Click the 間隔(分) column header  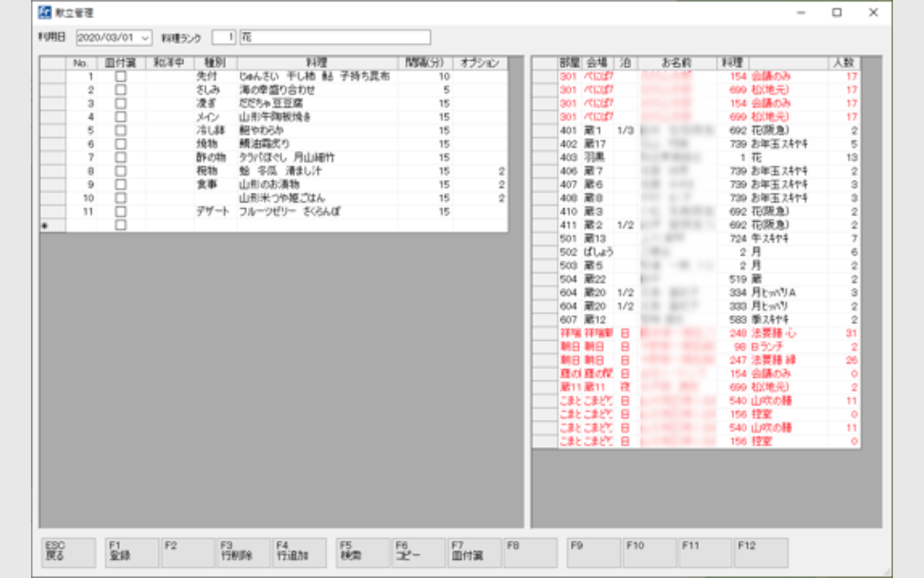click(425, 63)
